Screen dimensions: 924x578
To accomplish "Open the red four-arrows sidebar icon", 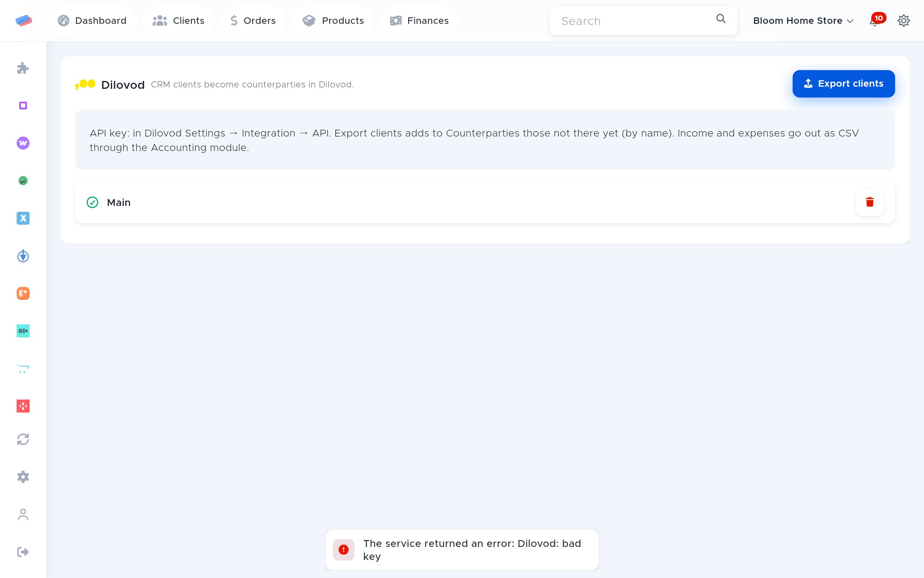I will [23, 406].
